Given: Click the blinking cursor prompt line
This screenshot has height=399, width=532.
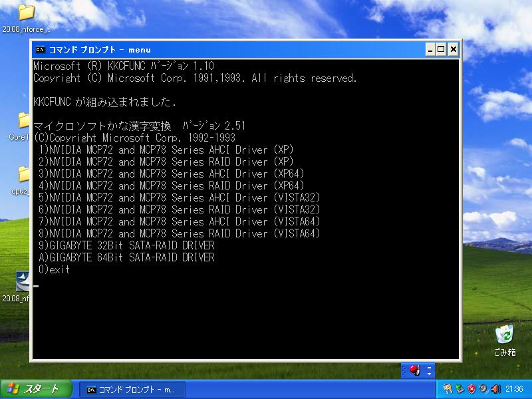Looking at the screenshot, I should point(36,286).
